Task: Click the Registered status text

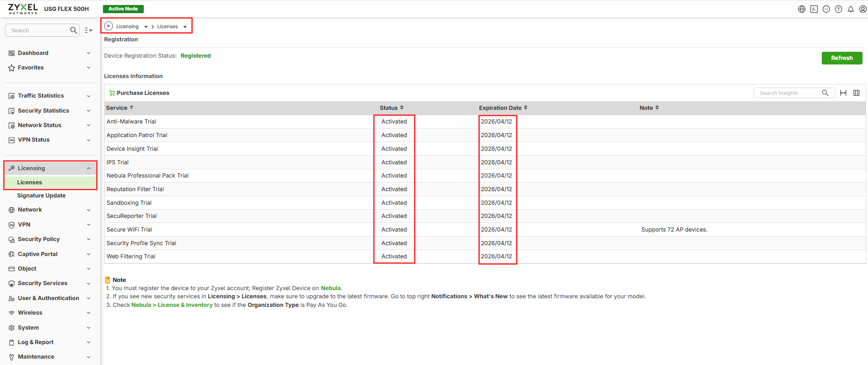Action: pyautogui.click(x=195, y=56)
